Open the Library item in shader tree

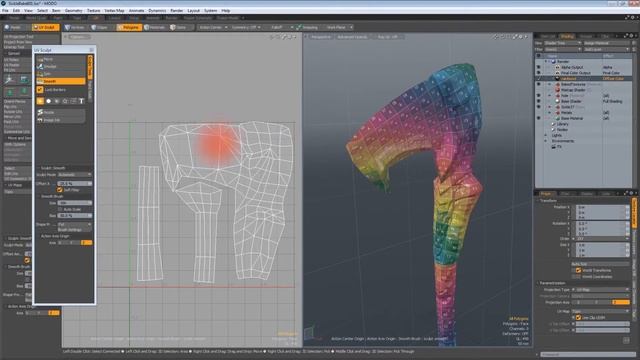[x=562, y=124]
